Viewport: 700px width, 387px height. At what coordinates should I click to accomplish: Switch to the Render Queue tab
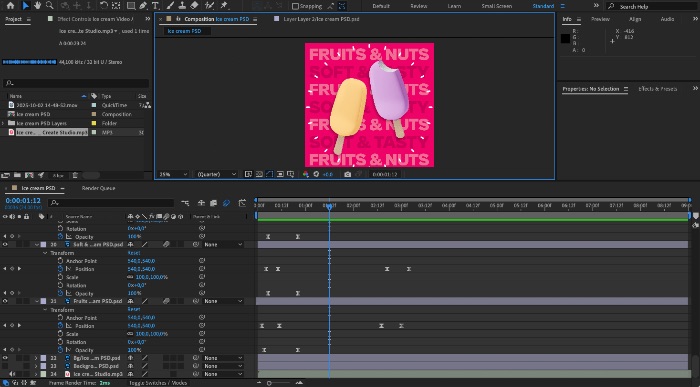(x=98, y=188)
